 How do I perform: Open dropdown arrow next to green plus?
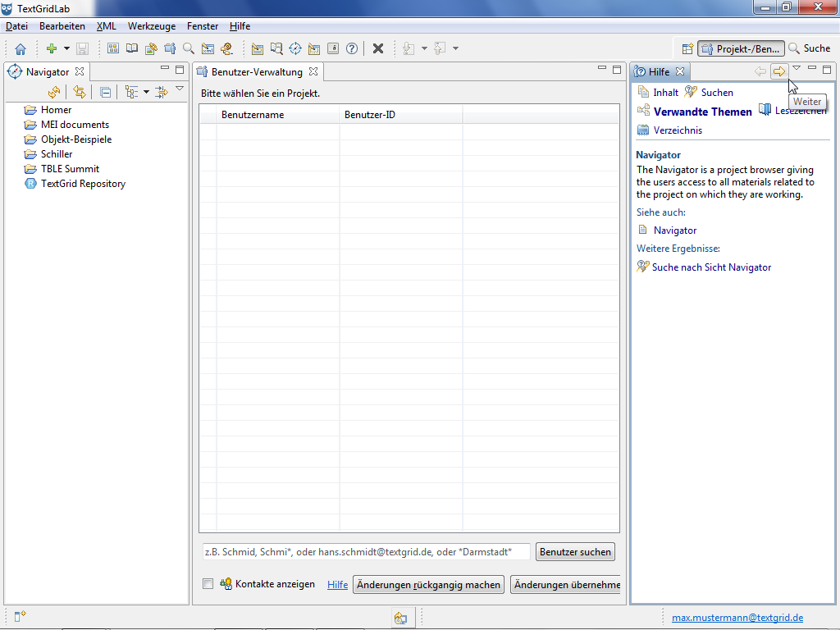(x=66, y=49)
